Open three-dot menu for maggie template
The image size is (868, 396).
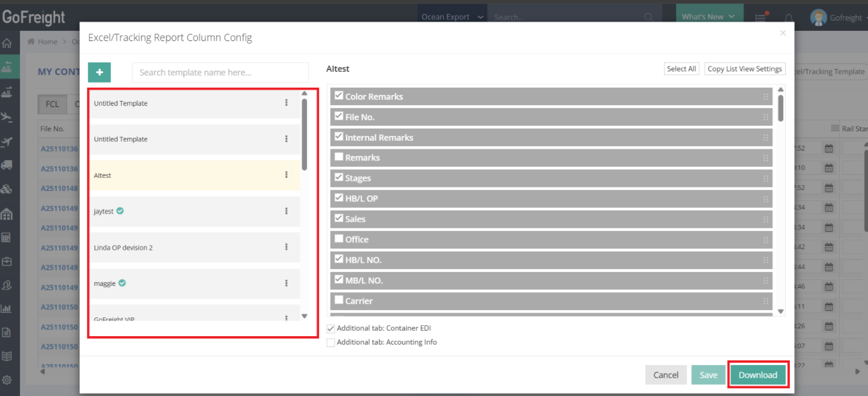click(286, 283)
